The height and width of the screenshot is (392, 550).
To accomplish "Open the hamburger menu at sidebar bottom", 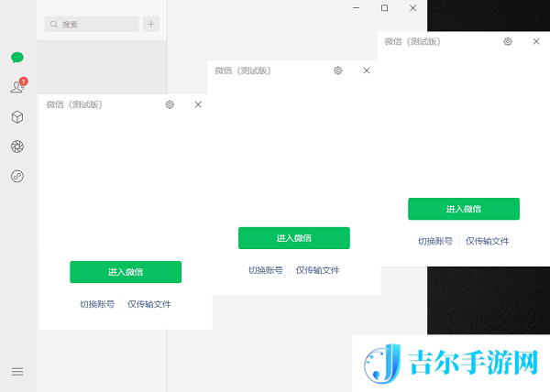I will pyautogui.click(x=17, y=372).
